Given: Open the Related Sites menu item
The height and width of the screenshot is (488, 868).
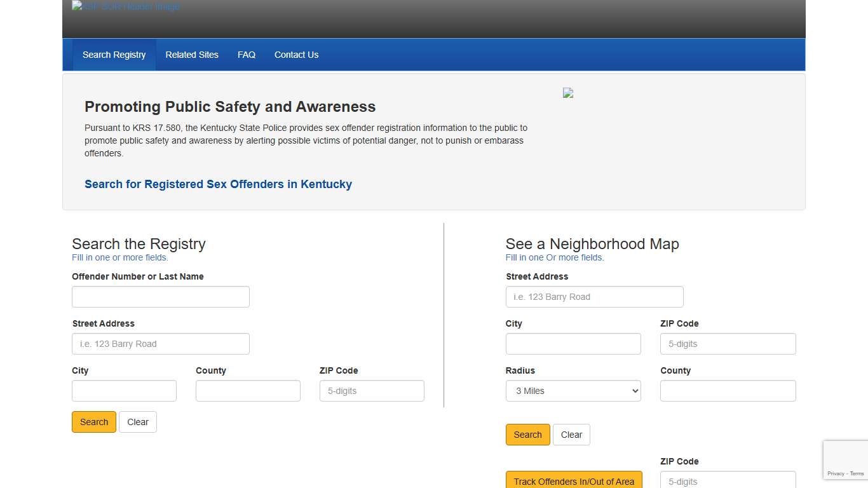Looking at the screenshot, I should click(x=191, y=55).
